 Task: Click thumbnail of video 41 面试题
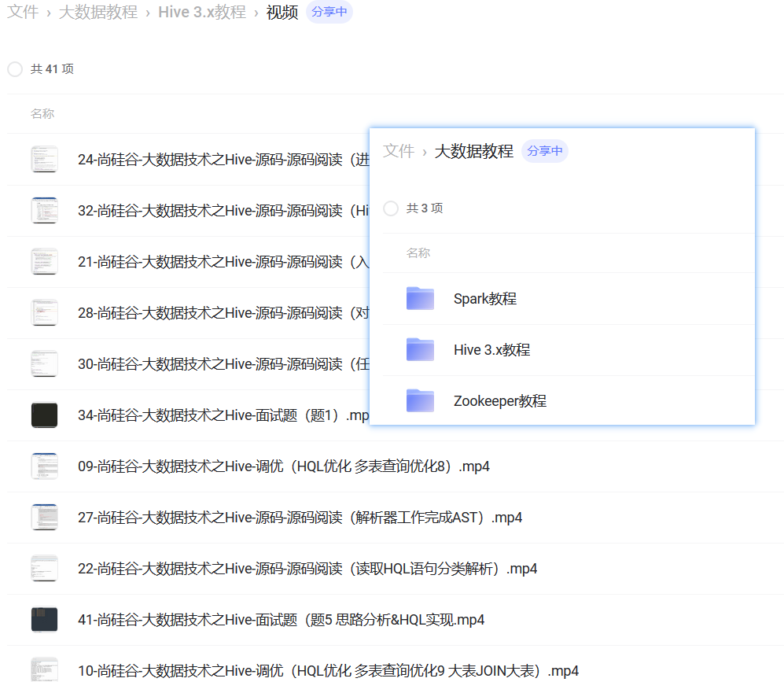(45, 620)
